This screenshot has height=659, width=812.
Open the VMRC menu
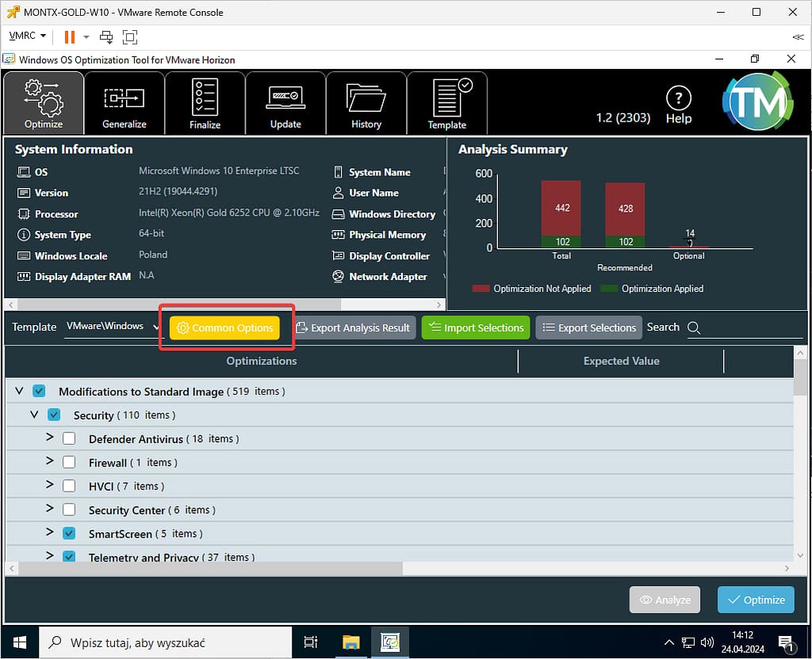pyautogui.click(x=27, y=36)
